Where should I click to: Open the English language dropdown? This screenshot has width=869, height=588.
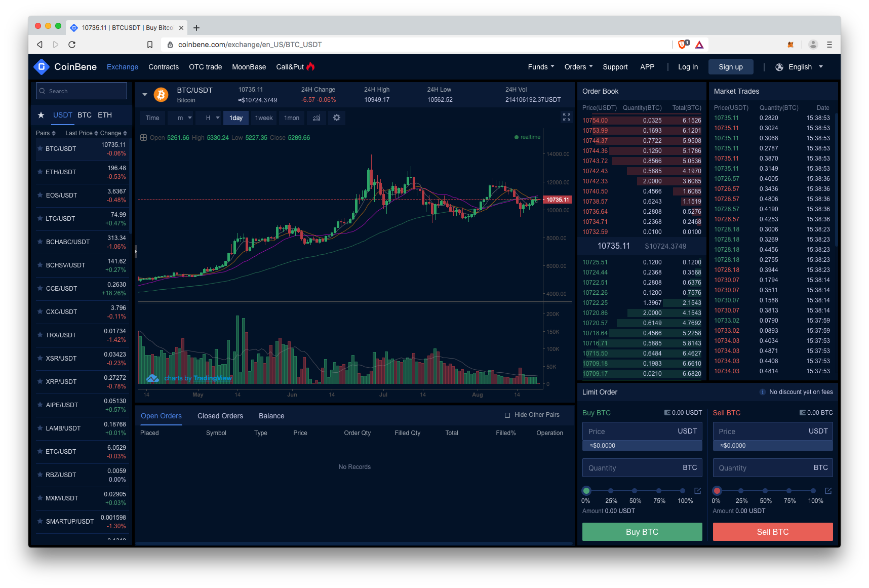click(806, 67)
